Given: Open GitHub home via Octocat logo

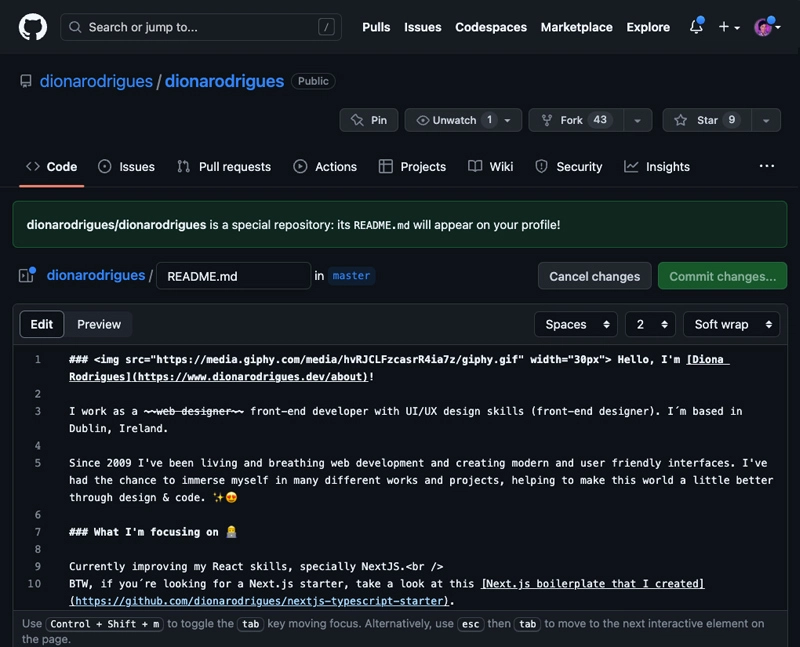Looking at the screenshot, I should [33, 27].
